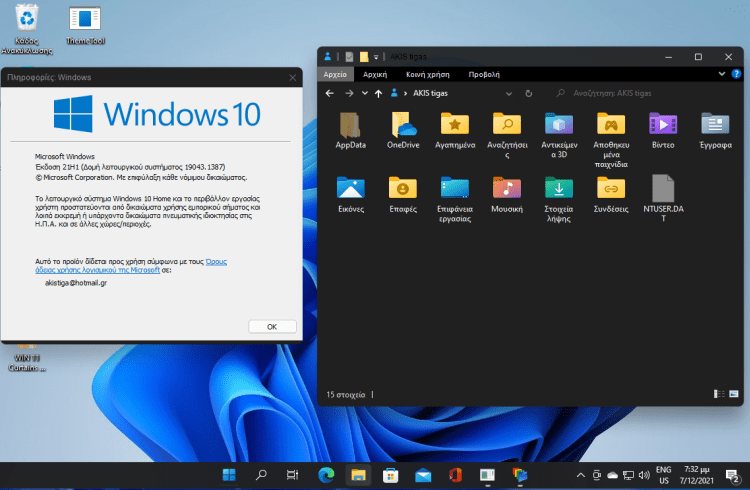Select the NTUSER.DAT file
The height and width of the screenshot is (490, 750).
tap(663, 198)
